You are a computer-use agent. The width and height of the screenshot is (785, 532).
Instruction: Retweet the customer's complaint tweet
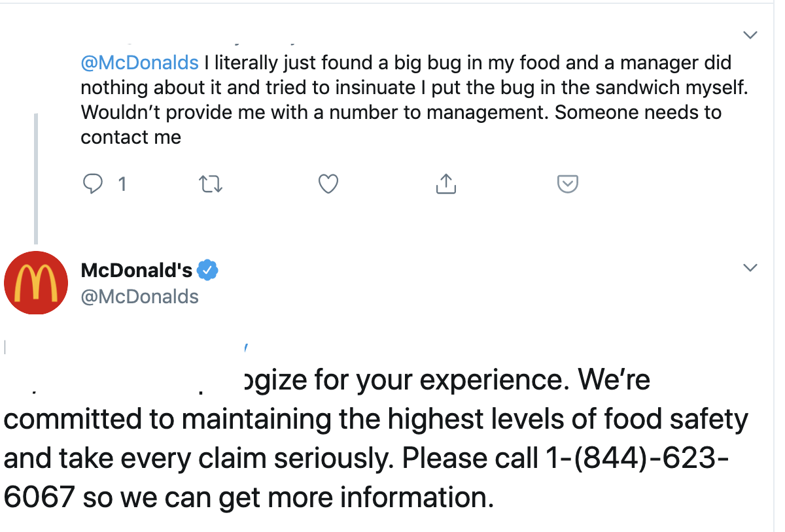pyautogui.click(x=211, y=185)
